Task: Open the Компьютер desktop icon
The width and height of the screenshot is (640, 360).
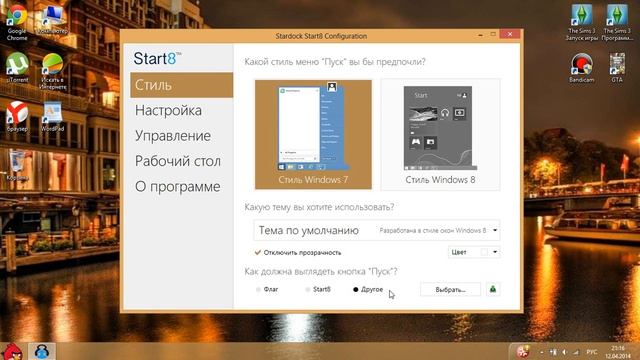Action: pyautogui.click(x=52, y=20)
